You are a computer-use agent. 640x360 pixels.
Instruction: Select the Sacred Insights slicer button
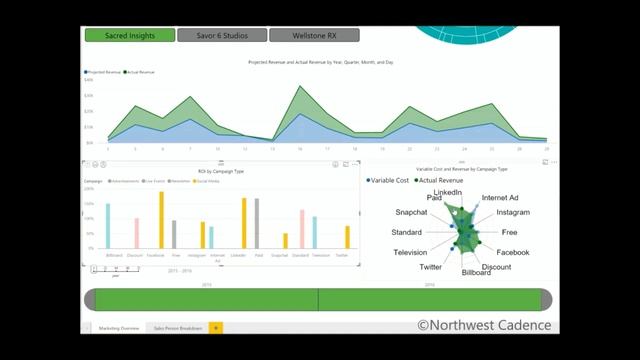click(130, 36)
